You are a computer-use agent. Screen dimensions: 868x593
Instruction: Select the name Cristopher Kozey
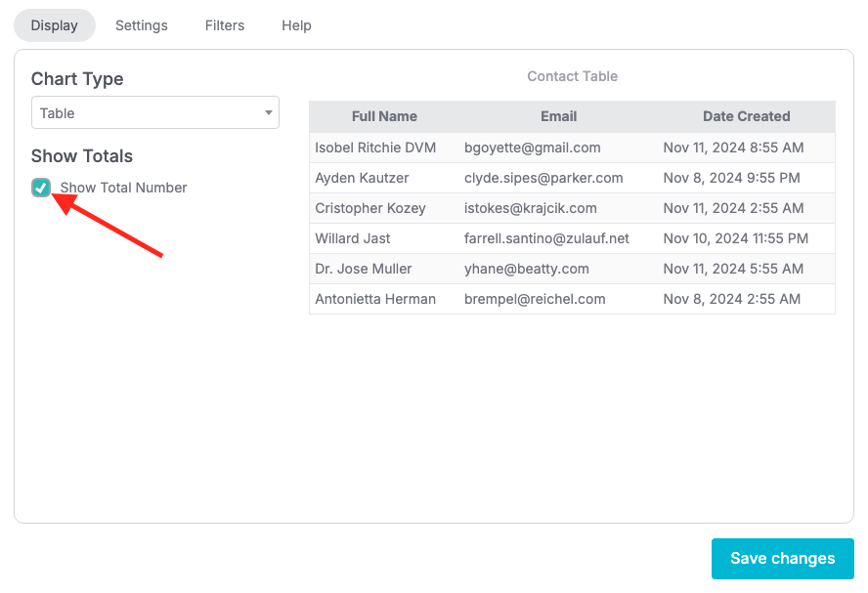coord(370,208)
